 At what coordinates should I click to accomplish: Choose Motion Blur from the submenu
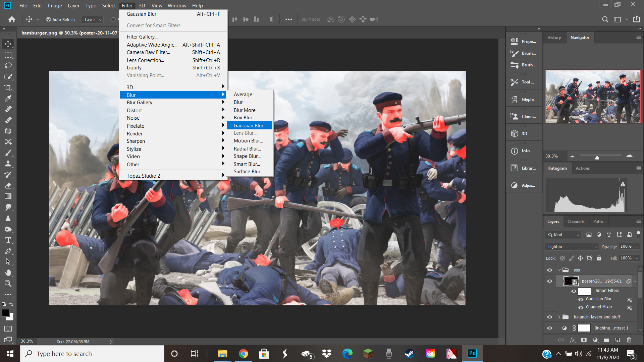click(248, 141)
